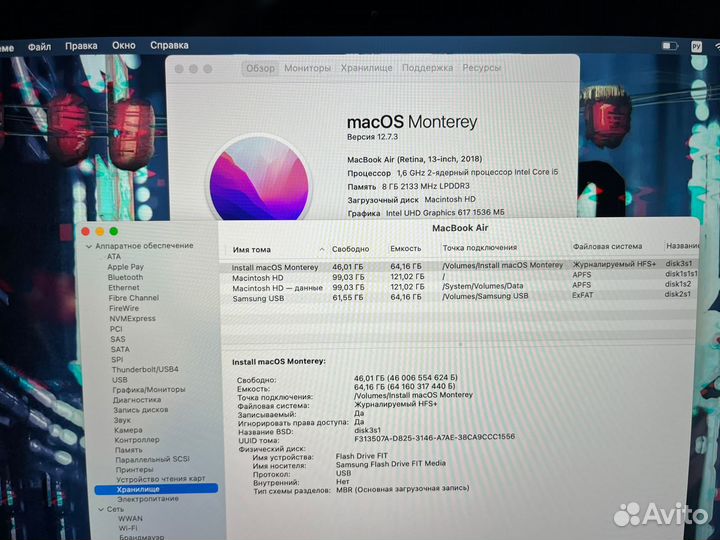Select Apple Pay in the sidebar
This screenshot has width=720, height=540.
click(x=125, y=267)
